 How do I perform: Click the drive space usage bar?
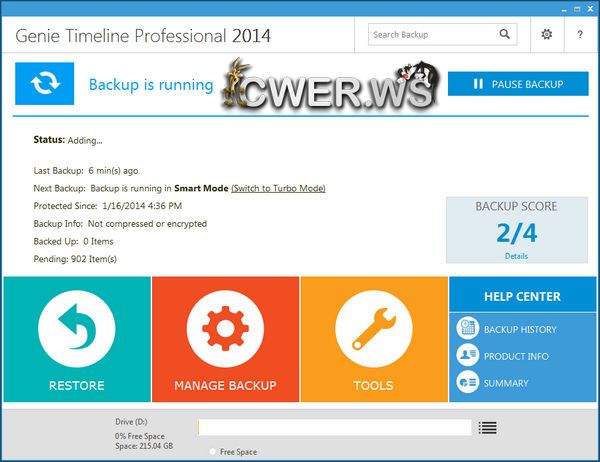335,427
